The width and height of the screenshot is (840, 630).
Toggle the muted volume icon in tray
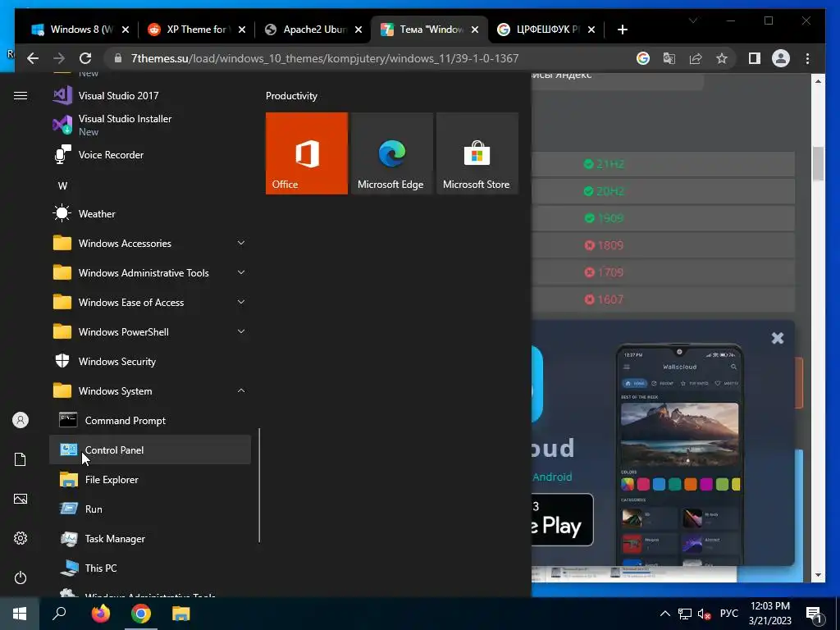[704, 614]
